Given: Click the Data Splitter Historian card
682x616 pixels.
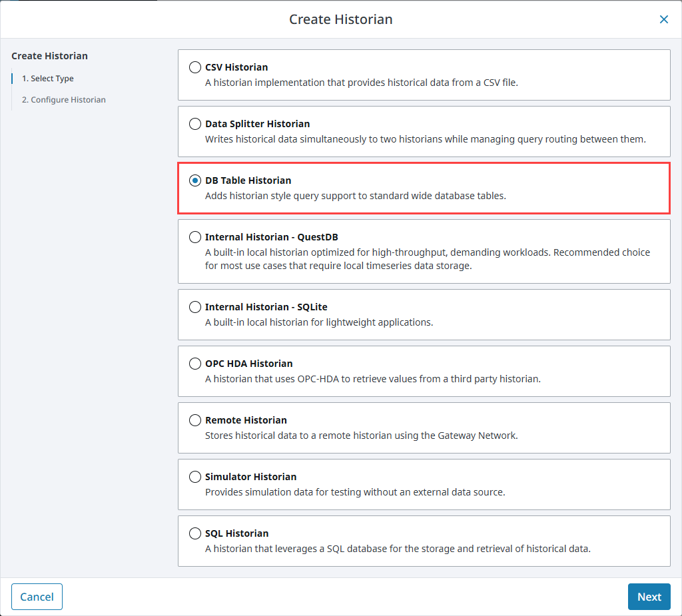Looking at the screenshot, I should pos(424,131).
